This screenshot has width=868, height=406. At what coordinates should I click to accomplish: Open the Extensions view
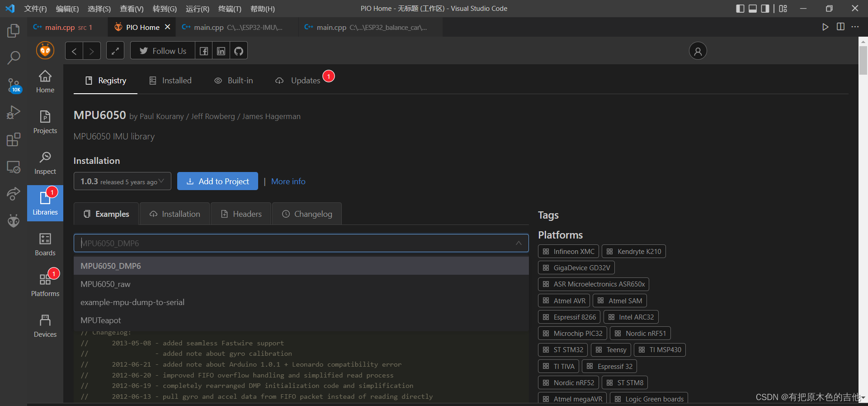tap(14, 139)
